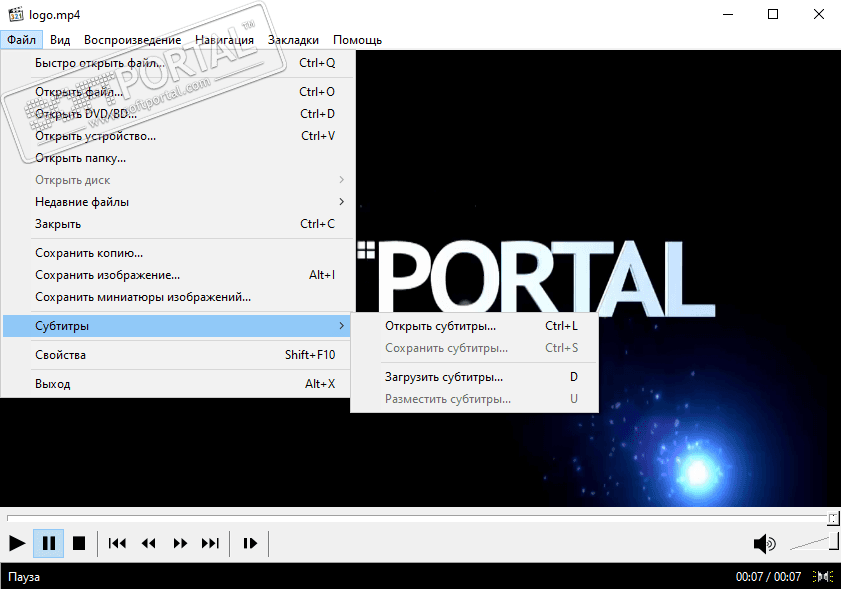Click the logo.mp4 window title
Viewport: 841px width, 590px height.
(x=55, y=14)
